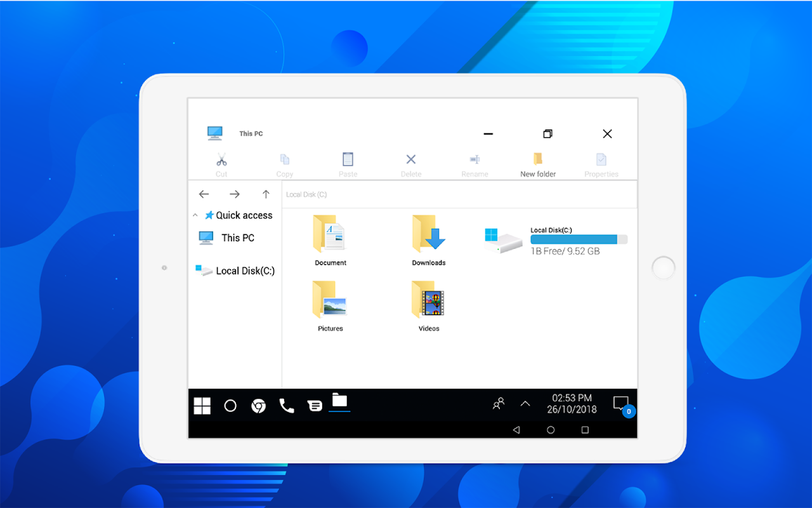This screenshot has height=508, width=812.
Task: Click the Paste clipboard icon
Action: [348, 159]
